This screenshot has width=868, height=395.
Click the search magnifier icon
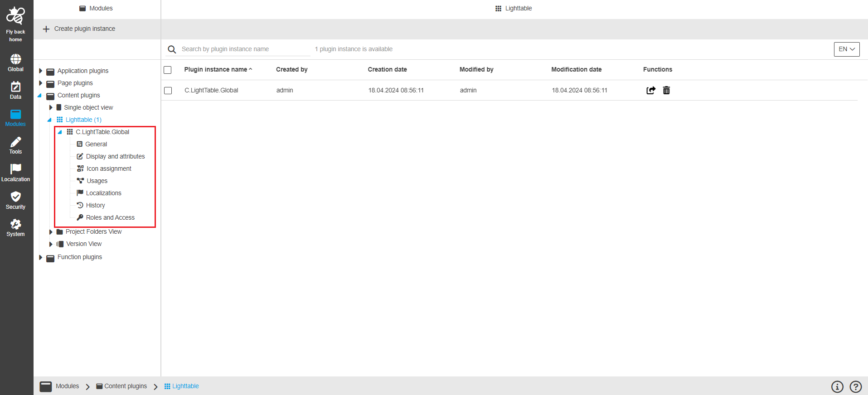tap(172, 49)
